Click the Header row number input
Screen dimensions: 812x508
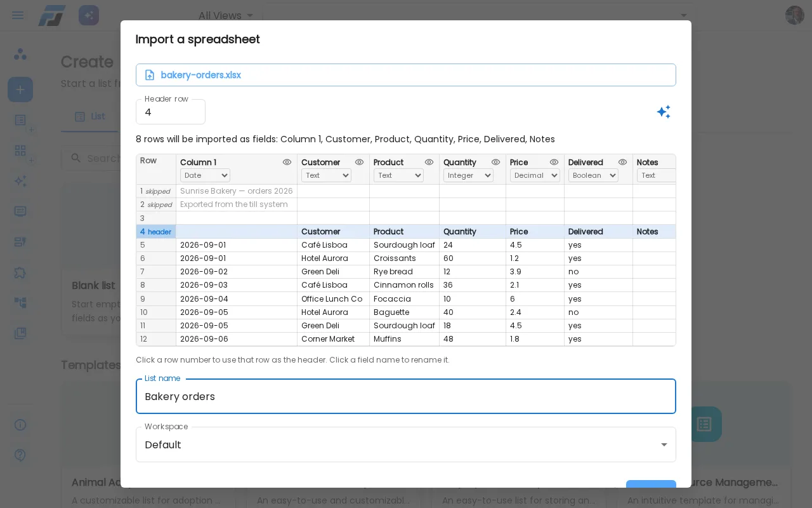(171, 112)
